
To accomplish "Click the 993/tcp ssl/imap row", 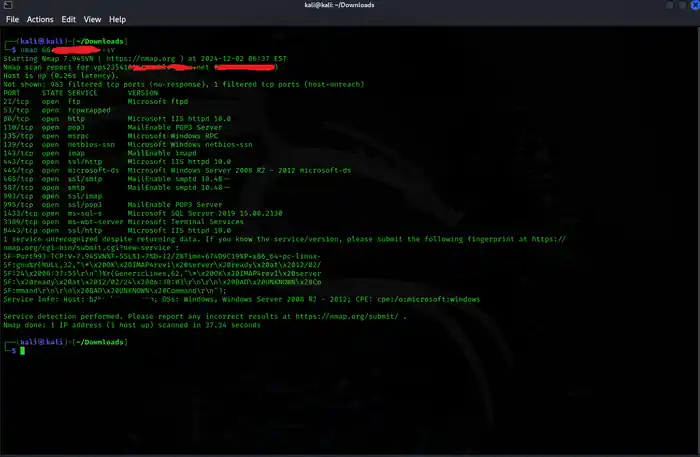I will [x=53, y=196].
